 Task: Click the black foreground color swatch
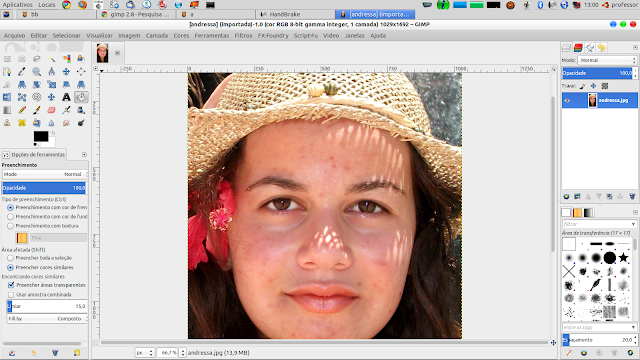pyautogui.click(x=40, y=136)
